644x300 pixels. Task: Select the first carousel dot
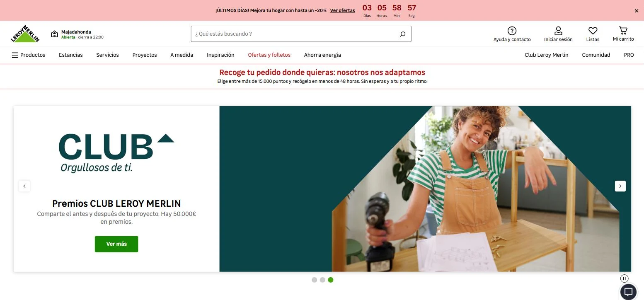[x=314, y=280]
